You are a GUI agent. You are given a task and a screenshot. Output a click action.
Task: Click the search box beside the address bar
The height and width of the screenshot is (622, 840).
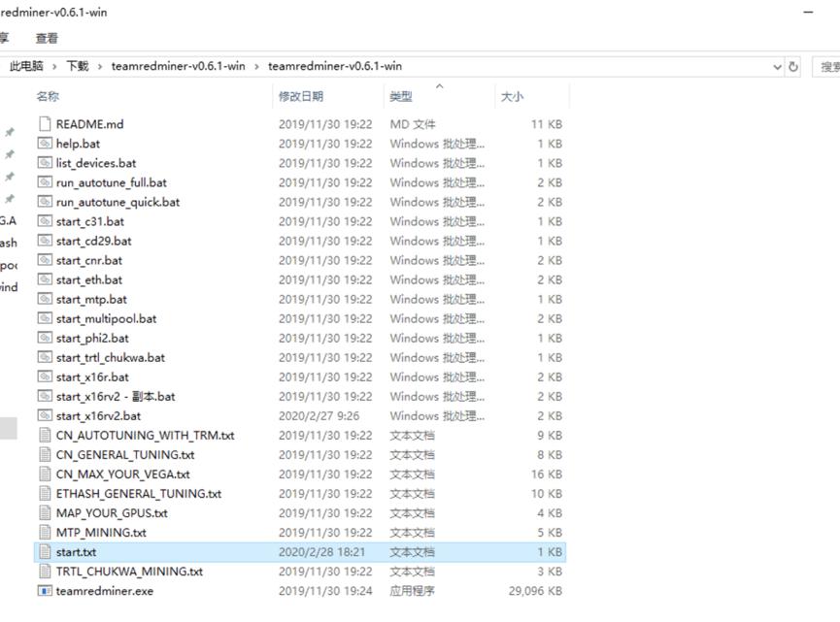click(x=826, y=66)
